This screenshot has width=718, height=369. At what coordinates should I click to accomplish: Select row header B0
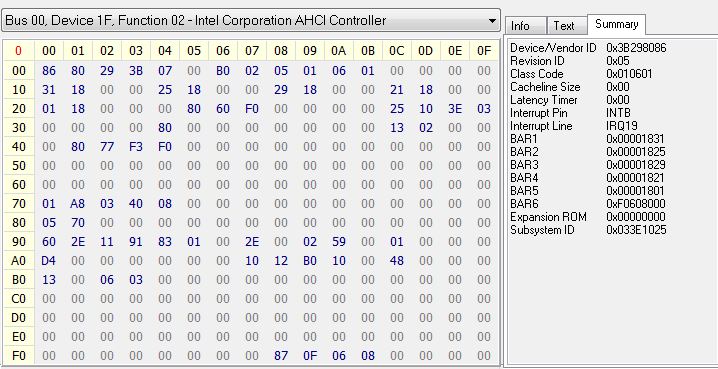click(18, 279)
